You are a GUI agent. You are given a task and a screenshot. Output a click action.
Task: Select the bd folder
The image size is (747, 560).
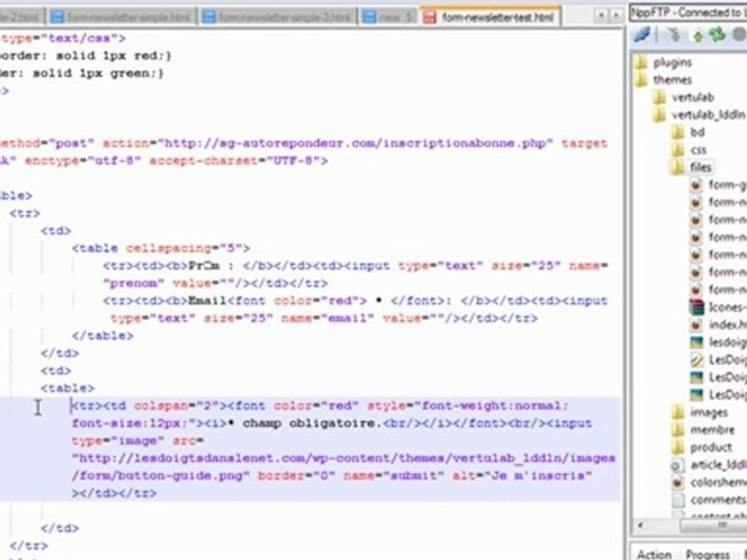(697, 132)
